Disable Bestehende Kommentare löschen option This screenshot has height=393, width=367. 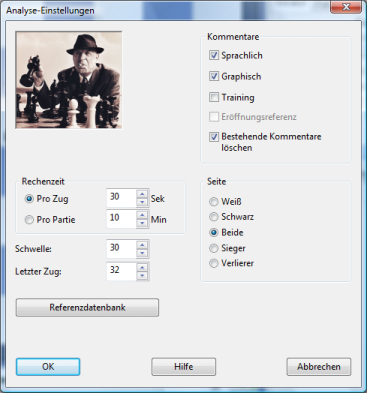pyautogui.click(x=214, y=137)
